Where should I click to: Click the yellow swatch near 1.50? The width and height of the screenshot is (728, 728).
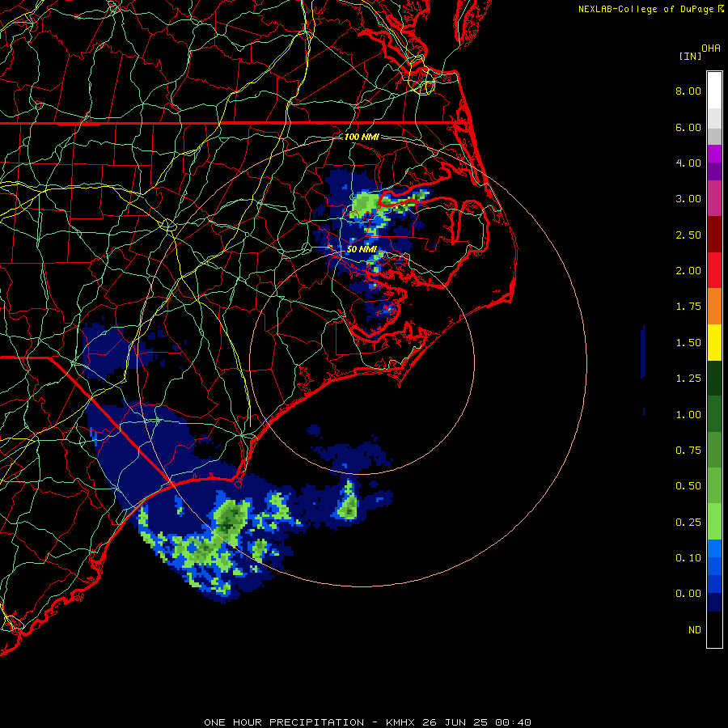714,343
